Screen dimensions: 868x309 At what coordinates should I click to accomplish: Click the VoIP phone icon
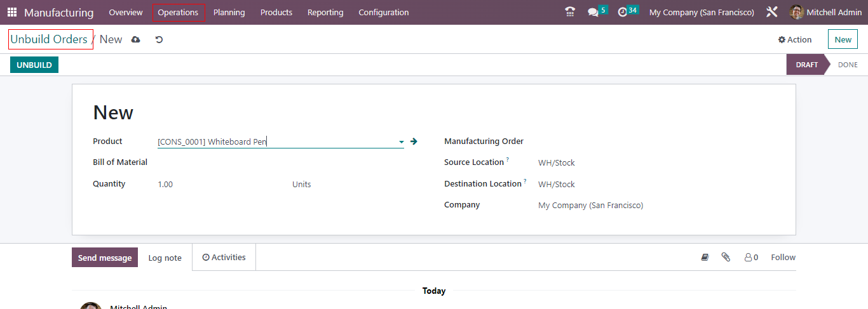click(x=570, y=12)
